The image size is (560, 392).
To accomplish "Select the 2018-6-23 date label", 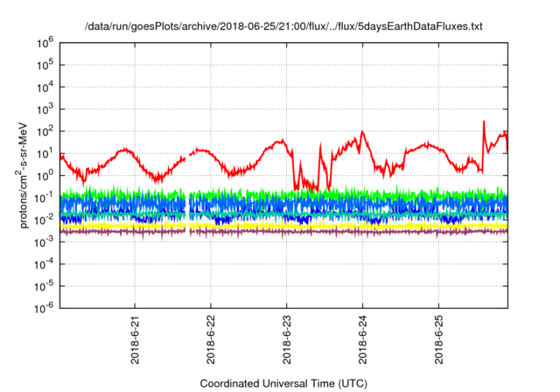I will 287,339.
